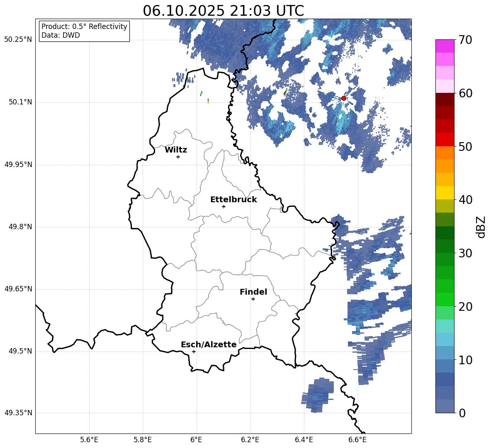Click the Findel station cross marker
The width and height of the screenshot is (491, 448).
point(253,299)
